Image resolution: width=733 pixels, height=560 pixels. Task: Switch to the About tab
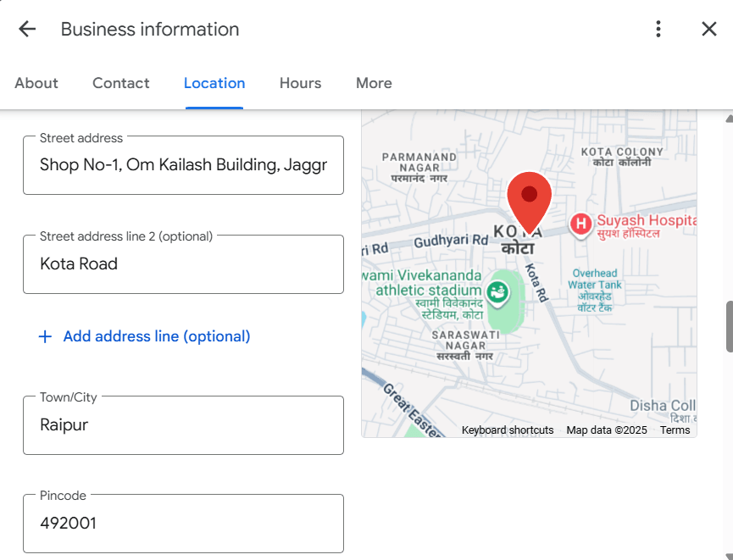tap(36, 83)
